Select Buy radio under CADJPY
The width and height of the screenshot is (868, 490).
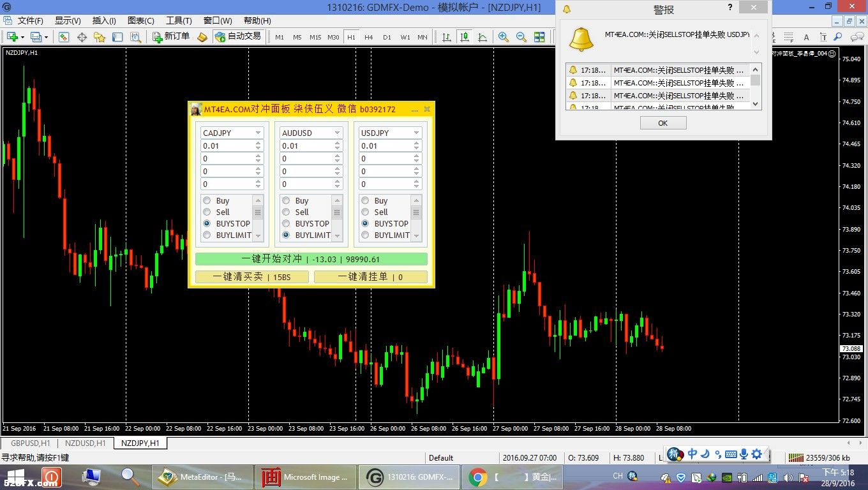[x=207, y=200]
